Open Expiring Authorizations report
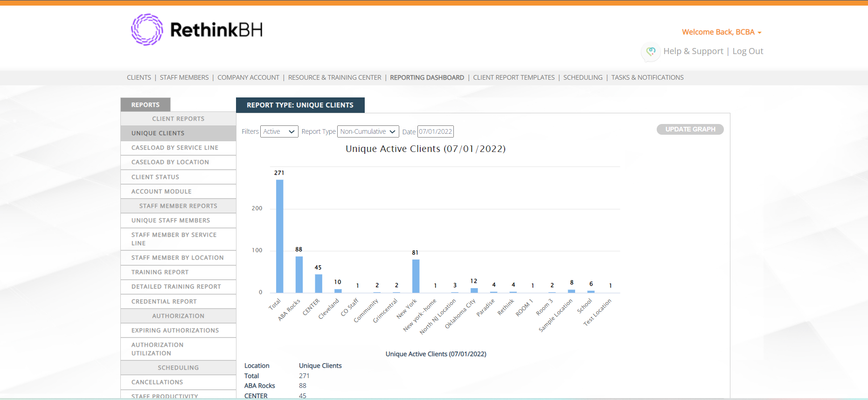The height and width of the screenshot is (400, 868). [x=178, y=331]
